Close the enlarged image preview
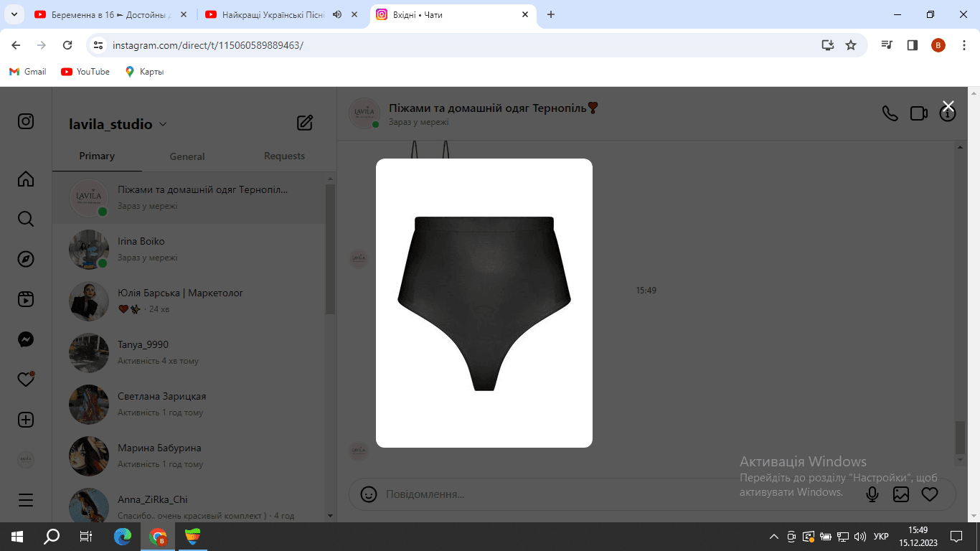The image size is (980, 551). 948,106
